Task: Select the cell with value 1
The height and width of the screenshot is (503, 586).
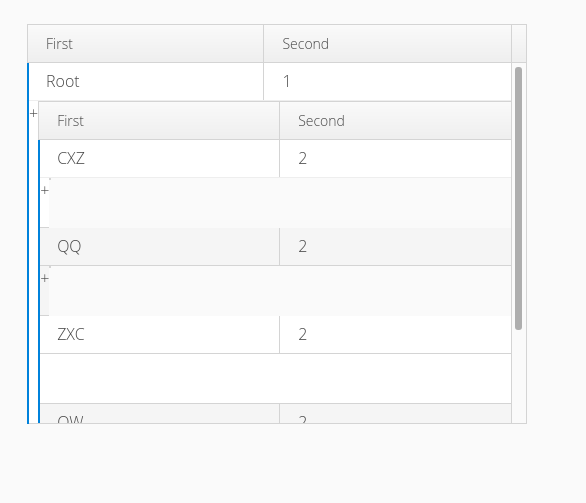Action: click(388, 81)
